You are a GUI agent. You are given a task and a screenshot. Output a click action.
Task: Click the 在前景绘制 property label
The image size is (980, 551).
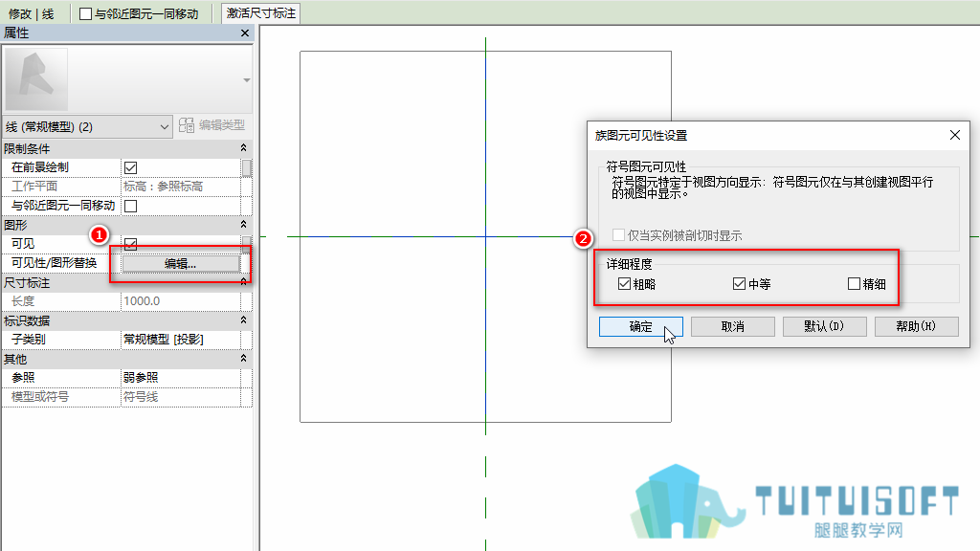pos(40,167)
